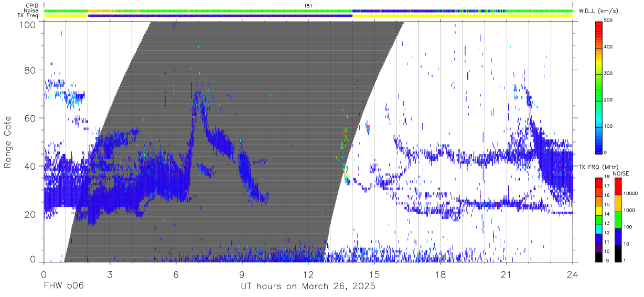Click the 300 tick on width colorbar
644x297 pixels.
click(608, 73)
